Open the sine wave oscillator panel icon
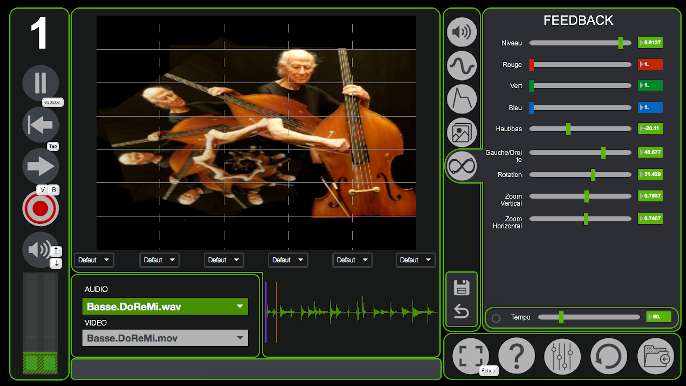The height and width of the screenshot is (386, 686). coord(462,66)
